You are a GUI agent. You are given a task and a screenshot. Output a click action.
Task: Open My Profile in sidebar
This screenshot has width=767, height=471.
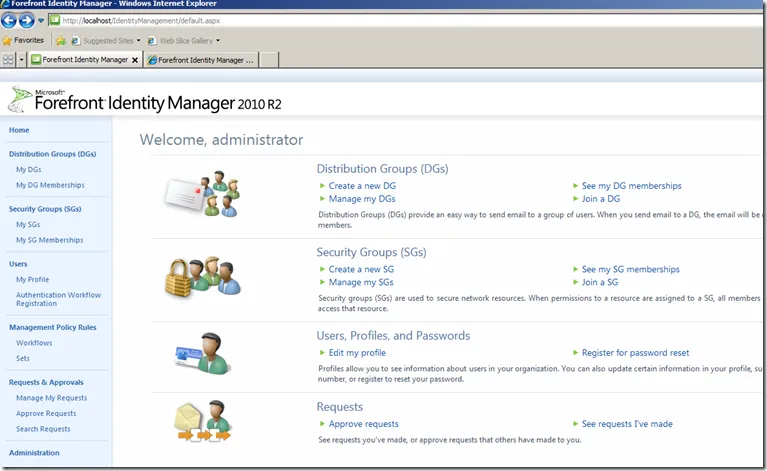point(32,279)
